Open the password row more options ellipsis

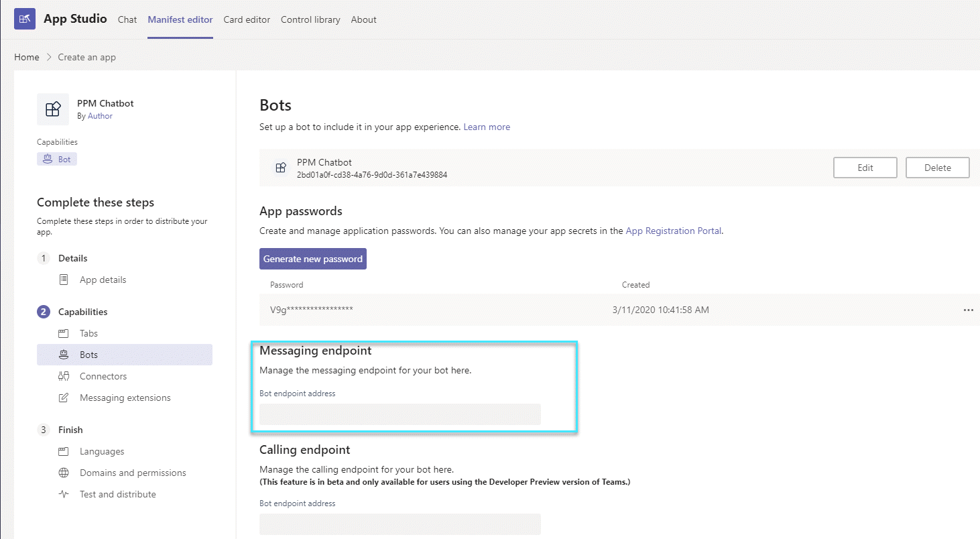[968, 310]
